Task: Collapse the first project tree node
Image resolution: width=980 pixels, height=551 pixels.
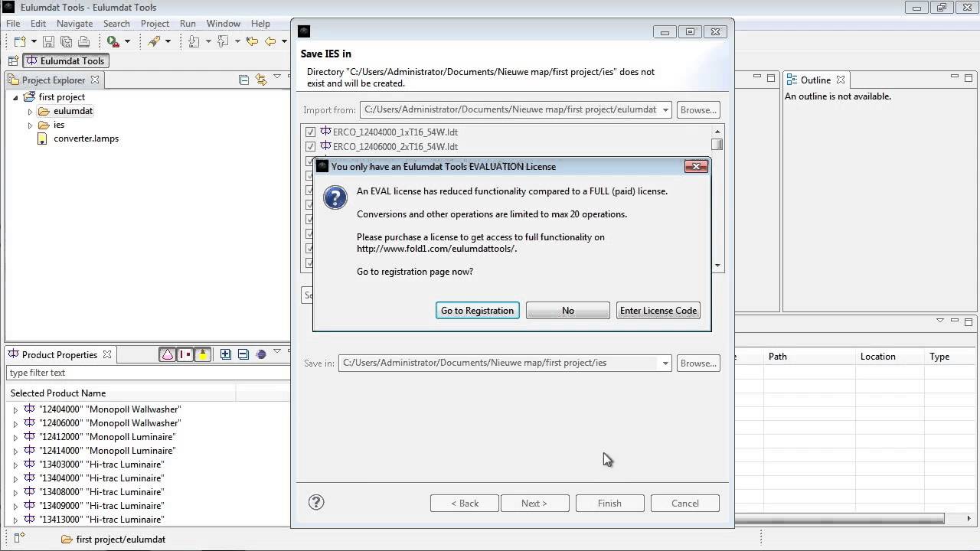Action: (15, 97)
